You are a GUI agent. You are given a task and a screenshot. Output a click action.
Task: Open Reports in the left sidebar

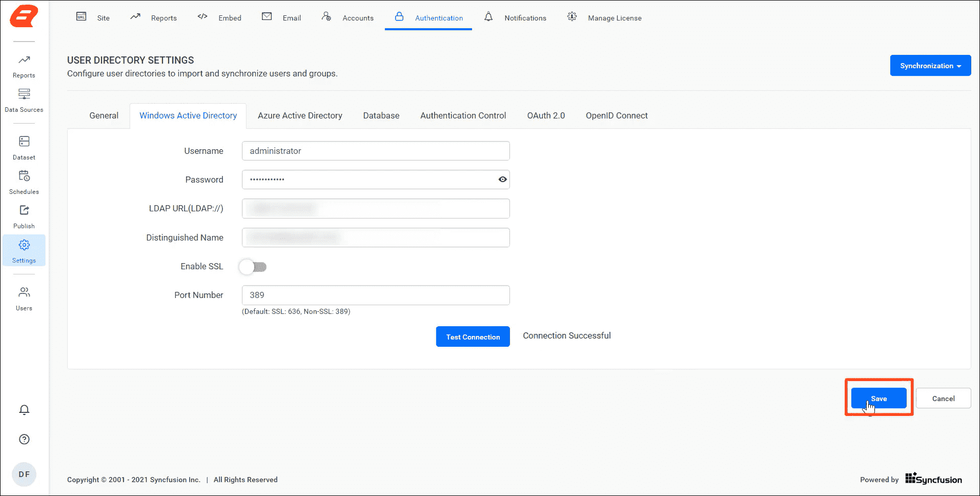(24, 67)
